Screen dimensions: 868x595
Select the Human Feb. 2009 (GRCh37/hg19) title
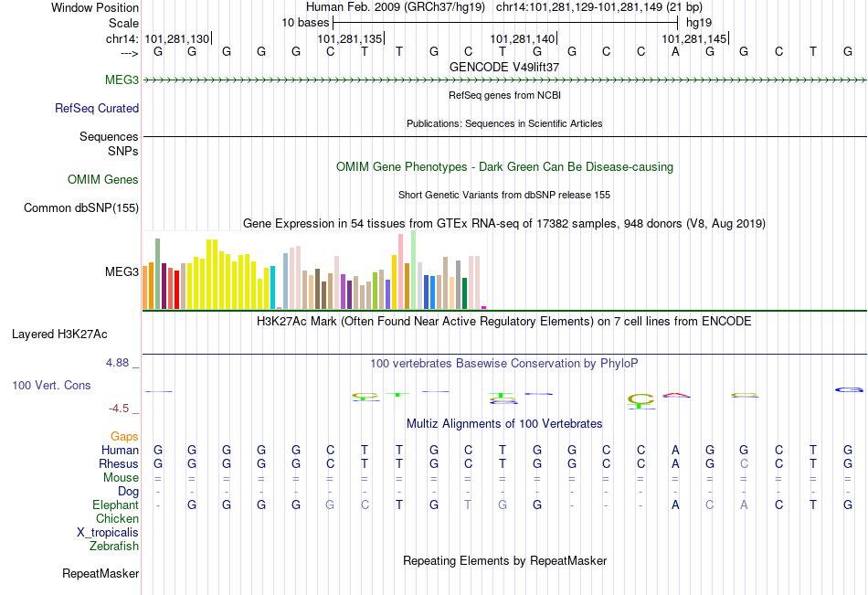(x=396, y=7)
